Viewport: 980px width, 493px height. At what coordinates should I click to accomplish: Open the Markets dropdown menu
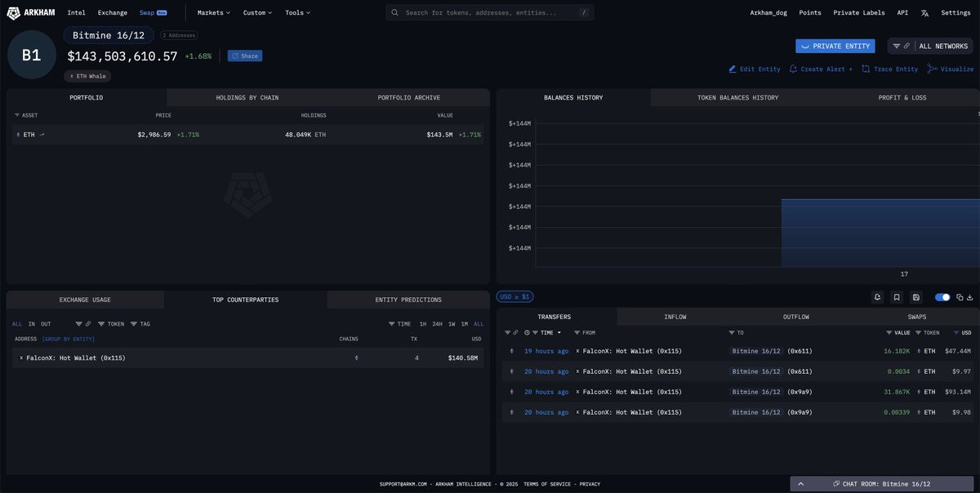(x=213, y=13)
